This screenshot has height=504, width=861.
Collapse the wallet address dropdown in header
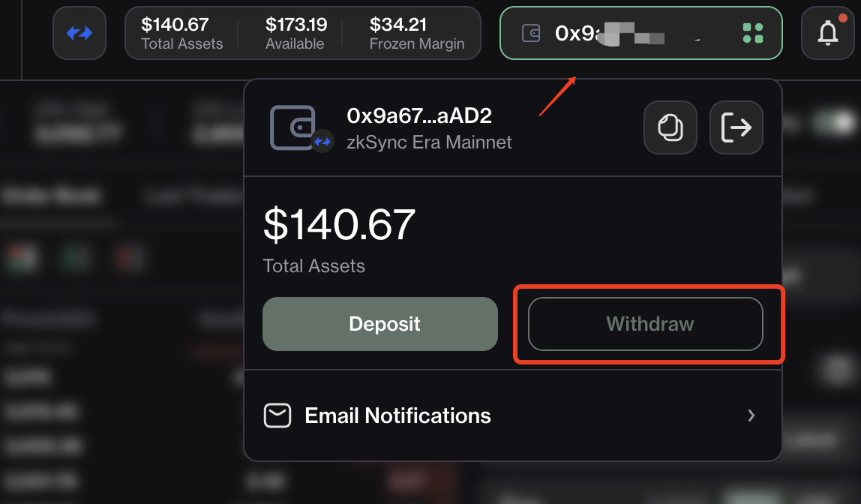coord(640,33)
